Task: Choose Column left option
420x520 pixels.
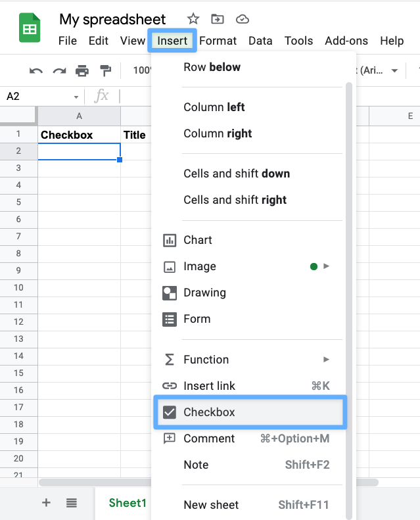Action: (247, 107)
